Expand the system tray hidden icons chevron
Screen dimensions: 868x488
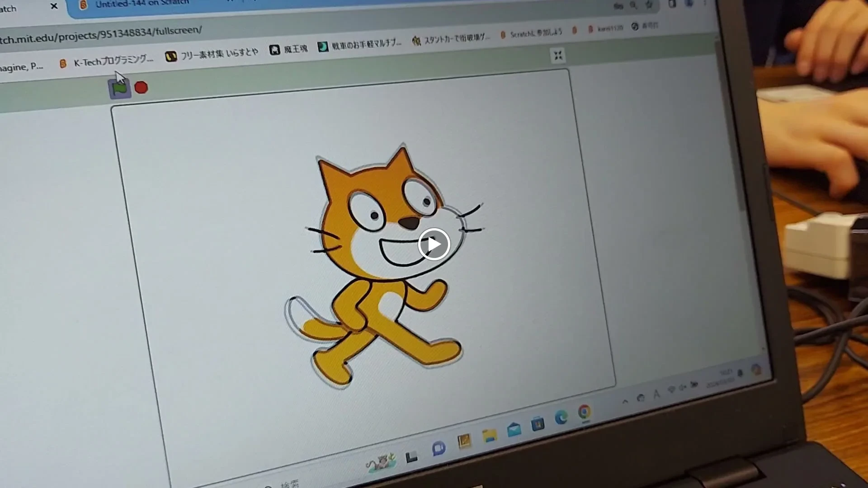point(625,401)
